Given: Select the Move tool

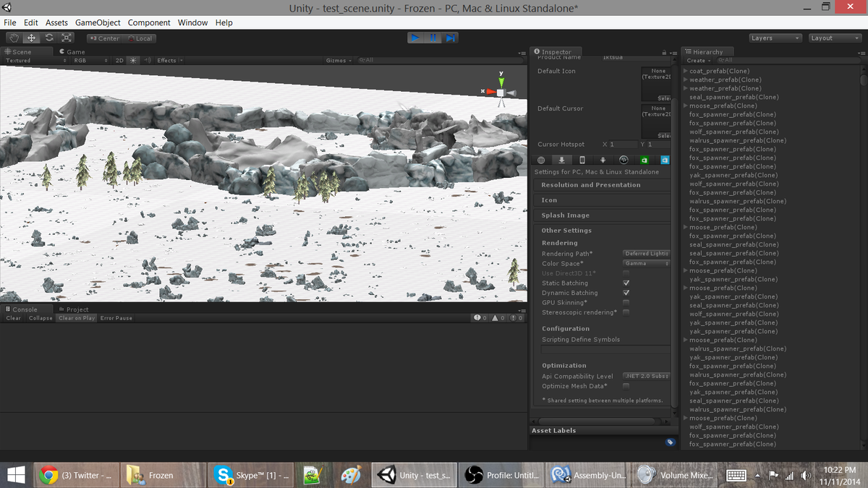Looking at the screenshot, I should [31, 38].
